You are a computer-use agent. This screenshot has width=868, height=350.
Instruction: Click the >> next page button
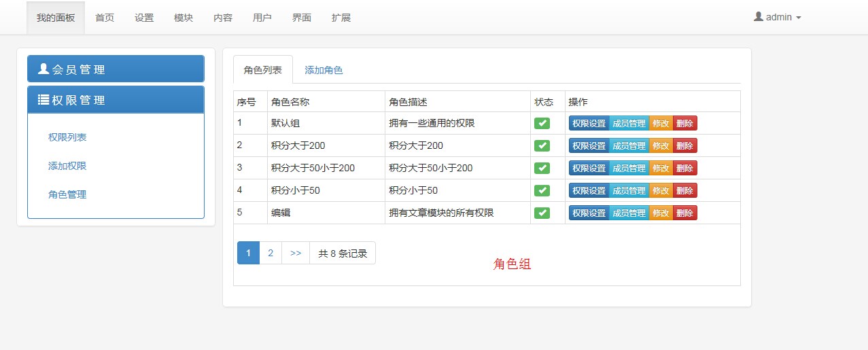pos(296,253)
